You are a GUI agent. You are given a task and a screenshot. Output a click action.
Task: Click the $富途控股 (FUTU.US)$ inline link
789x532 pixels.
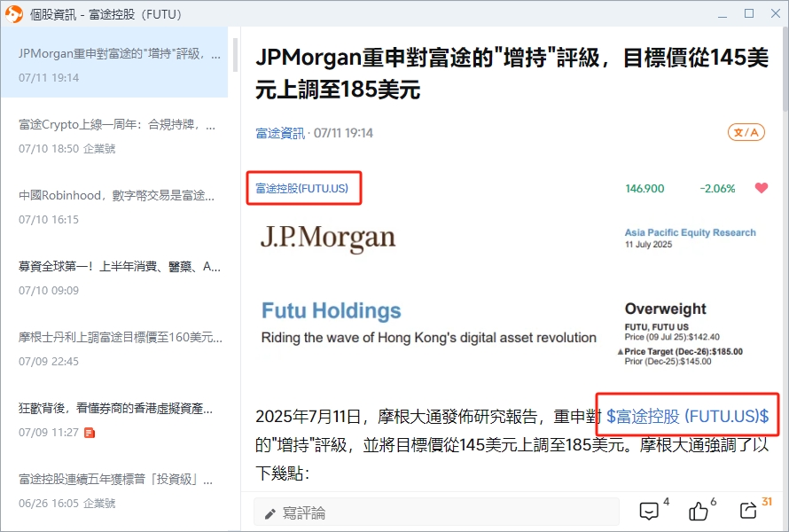click(x=687, y=416)
